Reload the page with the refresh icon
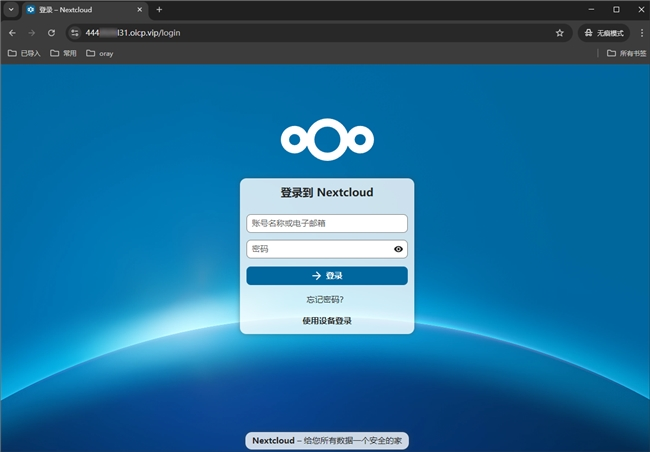650x452 pixels. [52, 32]
